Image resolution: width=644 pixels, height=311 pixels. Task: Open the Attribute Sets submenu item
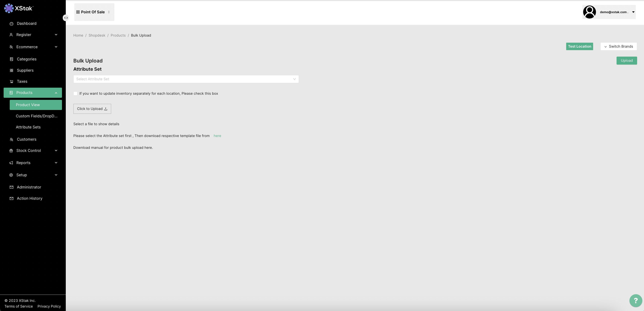28,127
